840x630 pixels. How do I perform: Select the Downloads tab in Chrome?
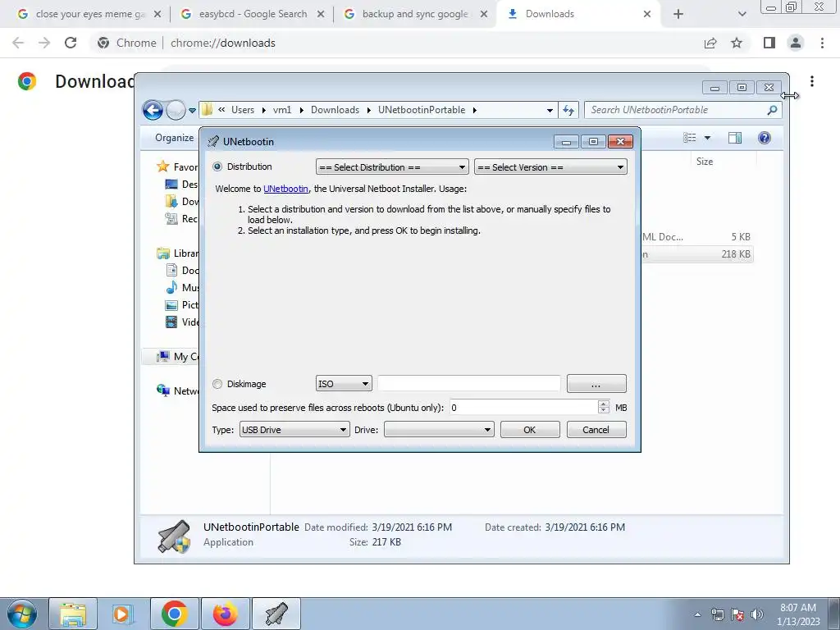coord(579,14)
